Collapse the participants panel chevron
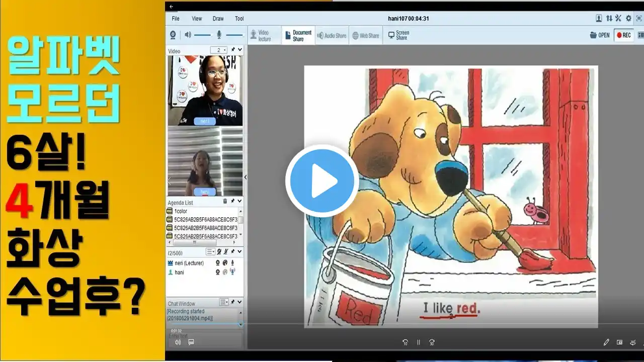The width and height of the screenshot is (644, 362). point(240,252)
